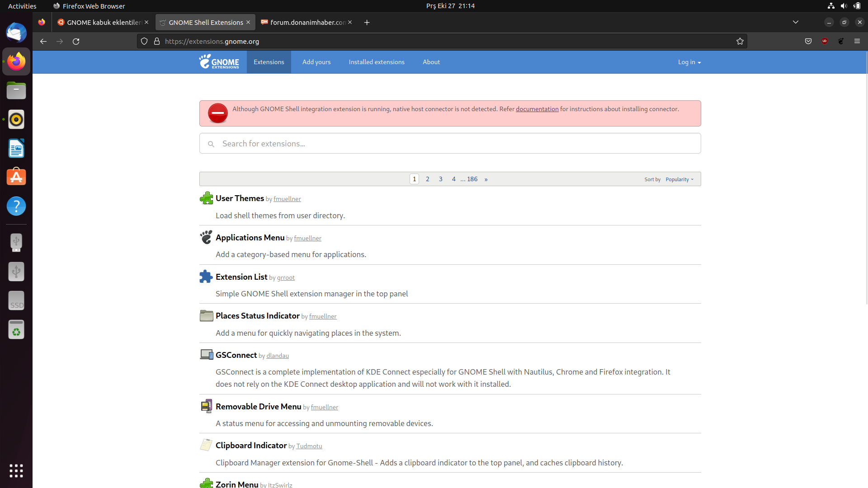Image resolution: width=868 pixels, height=488 pixels.
Task: Open the GSConnect extension page
Action: click(236, 355)
